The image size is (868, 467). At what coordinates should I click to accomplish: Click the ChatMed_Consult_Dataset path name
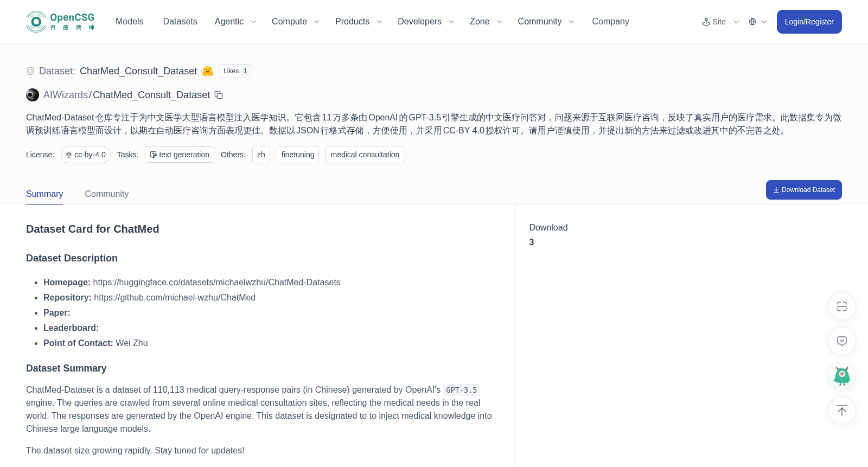coord(151,95)
